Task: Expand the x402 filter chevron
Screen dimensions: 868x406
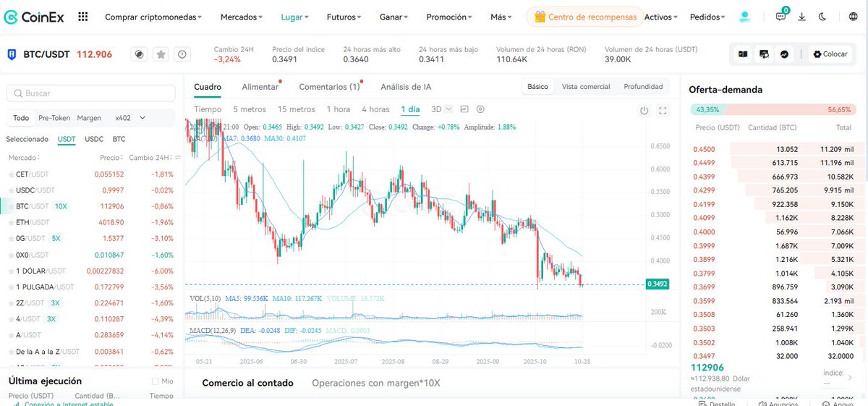Action: [x=142, y=118]
